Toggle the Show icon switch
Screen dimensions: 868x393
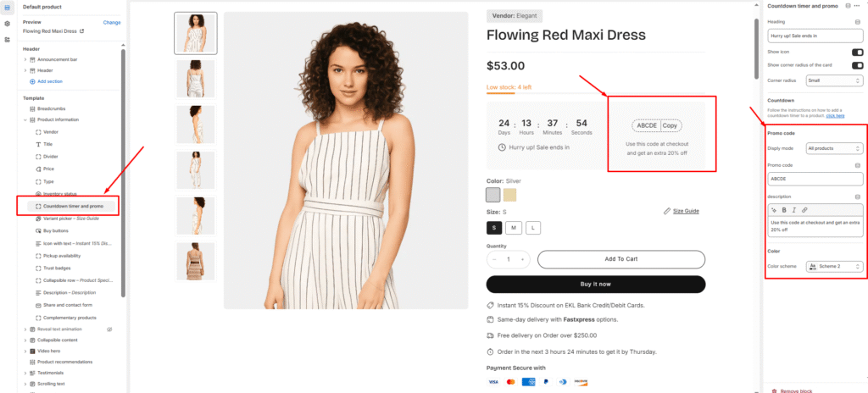857,52
